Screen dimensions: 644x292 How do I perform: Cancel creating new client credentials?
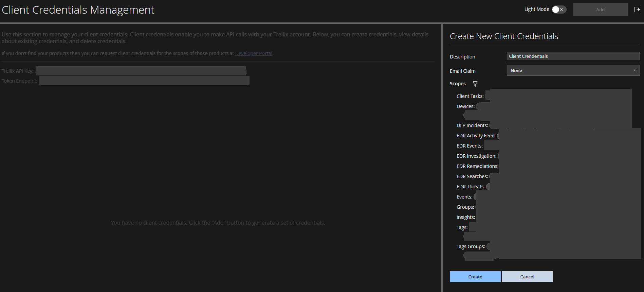[x=527, y=277]
